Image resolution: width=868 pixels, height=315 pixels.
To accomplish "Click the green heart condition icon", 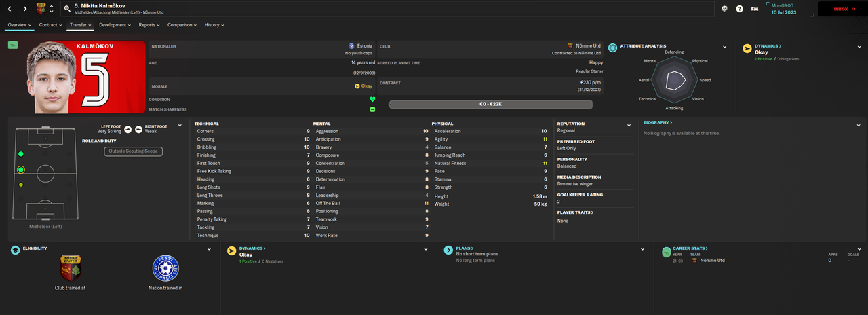I will click(x=372, y=99).
